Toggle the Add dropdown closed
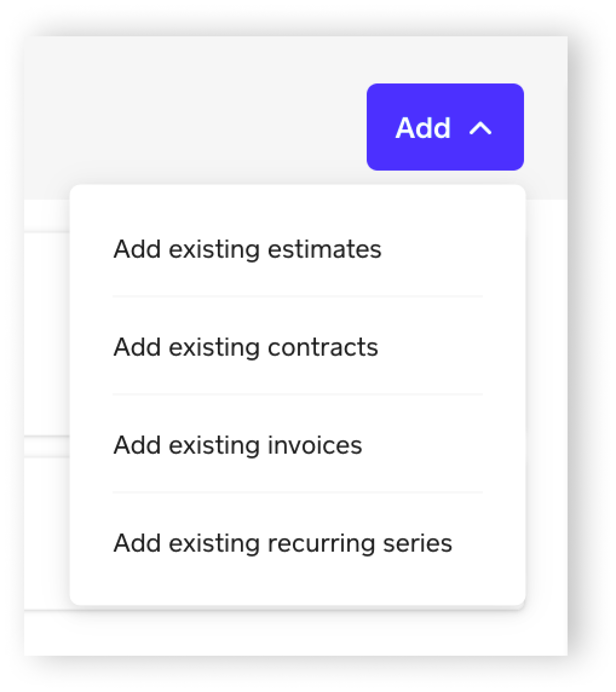 tap(445, 127)
